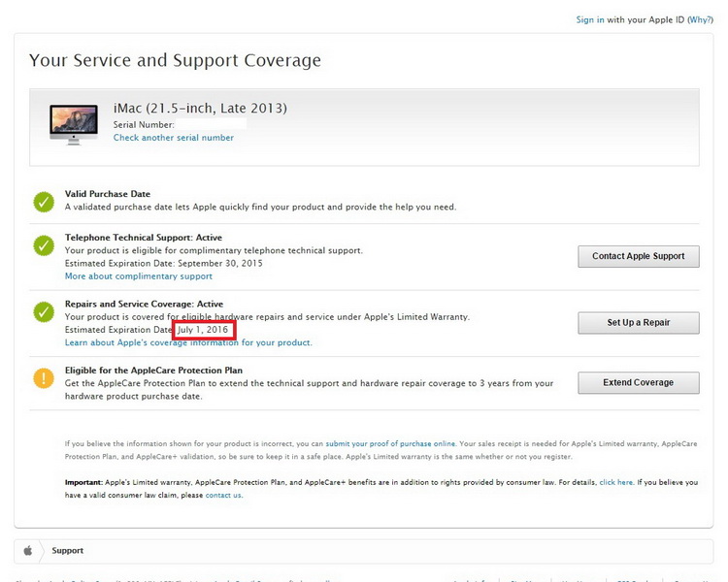The width and height of the screenshot is (728, 582).
Task: Click the iMac product thumbnail image
Action: pyautogui.click(x=74, y=123)
